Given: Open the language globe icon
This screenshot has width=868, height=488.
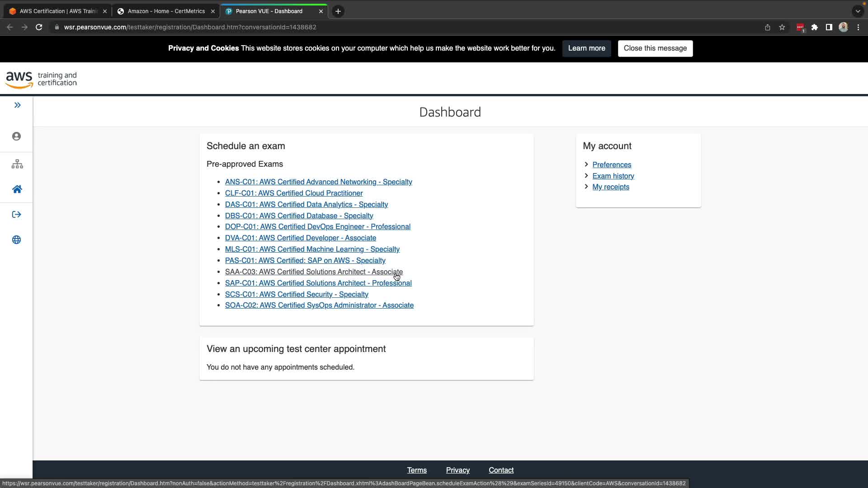Looking at the screenshot, I should 17,240.
